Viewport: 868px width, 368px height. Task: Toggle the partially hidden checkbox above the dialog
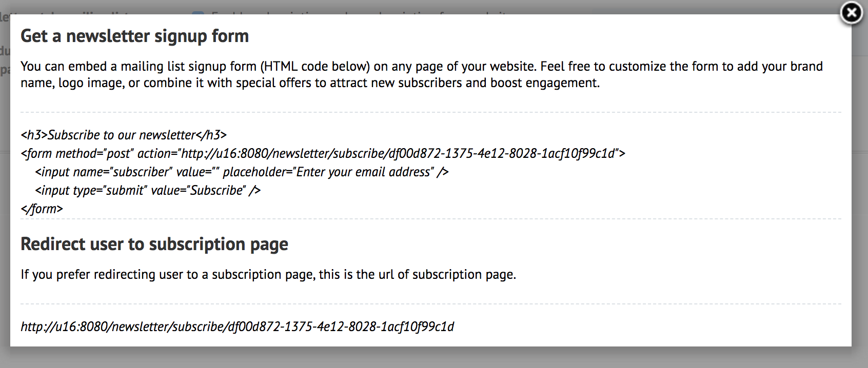click(x=198, y=13)
